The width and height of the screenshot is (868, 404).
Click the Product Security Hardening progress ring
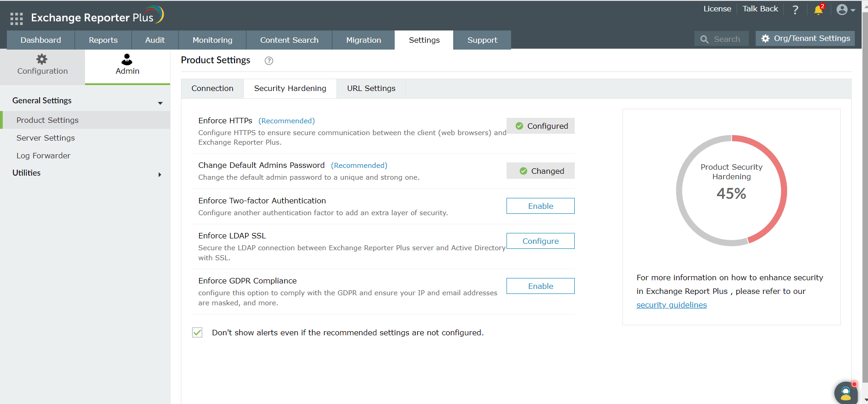(x=732, y=191)
